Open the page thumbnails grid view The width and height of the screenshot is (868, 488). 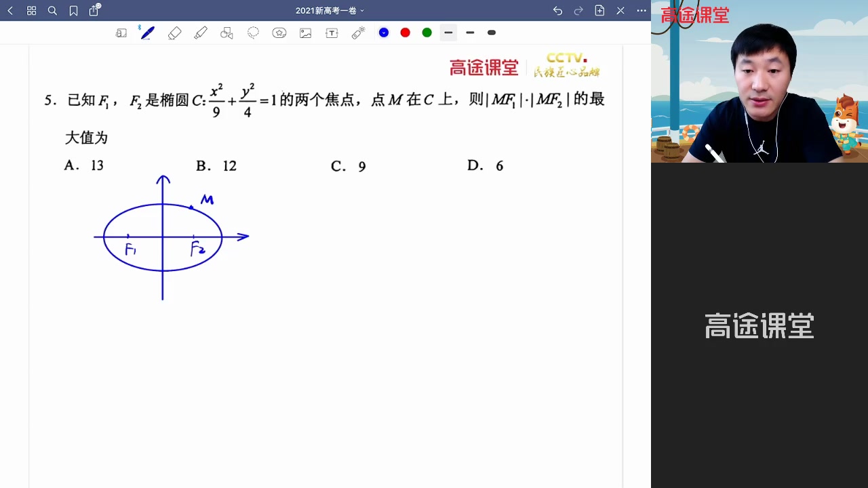[31, 11]
